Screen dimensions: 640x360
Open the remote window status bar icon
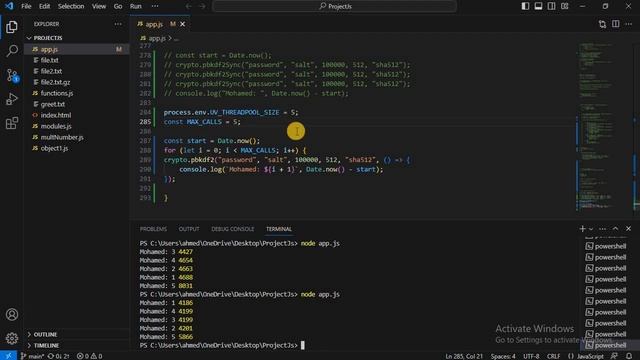point(8,356)
